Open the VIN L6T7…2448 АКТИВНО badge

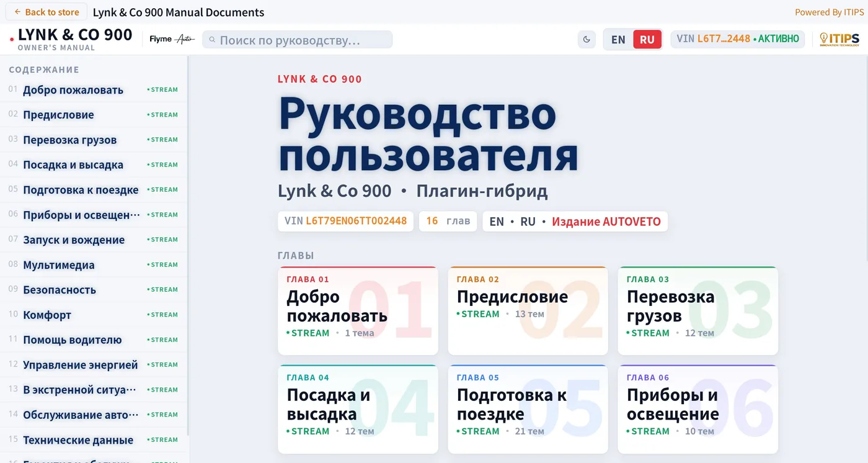pyautogui.click(x=737, y=39)
